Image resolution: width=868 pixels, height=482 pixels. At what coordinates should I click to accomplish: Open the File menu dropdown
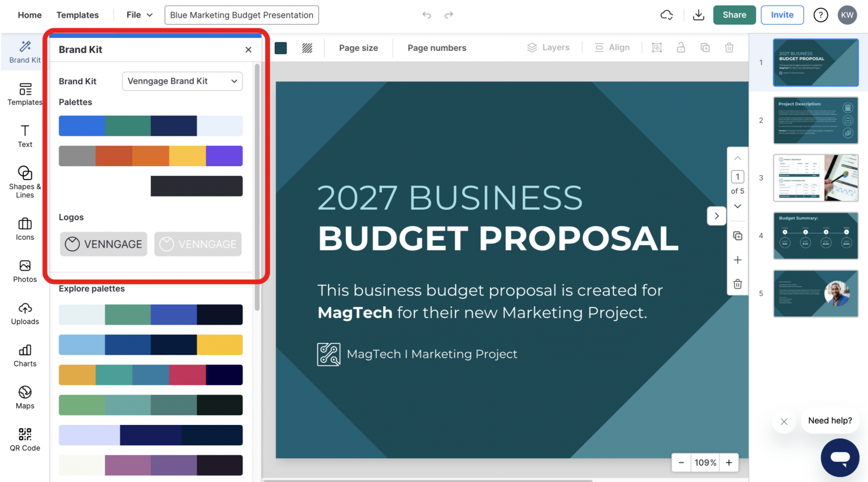(137, 15)
